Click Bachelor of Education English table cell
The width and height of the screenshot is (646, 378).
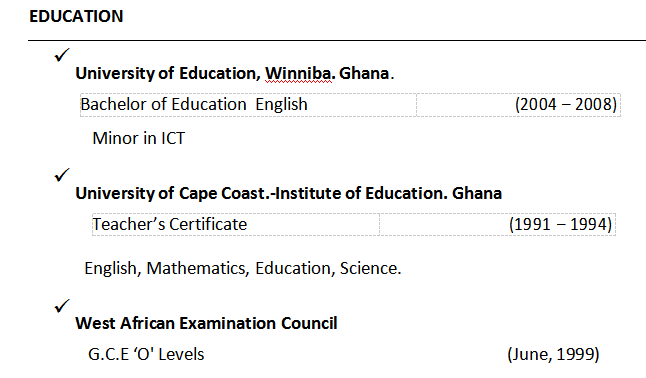click(248, 105)
